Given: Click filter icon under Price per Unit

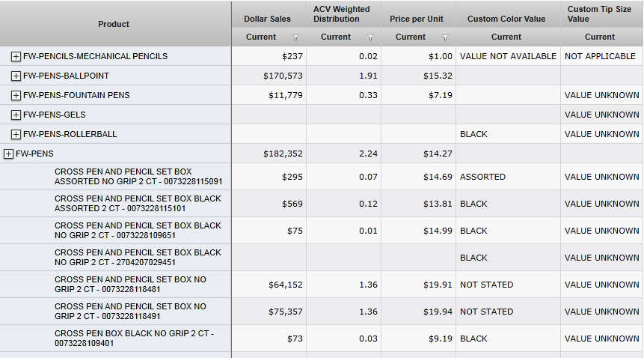Looking at the screenshot, I should pos(445,37).
